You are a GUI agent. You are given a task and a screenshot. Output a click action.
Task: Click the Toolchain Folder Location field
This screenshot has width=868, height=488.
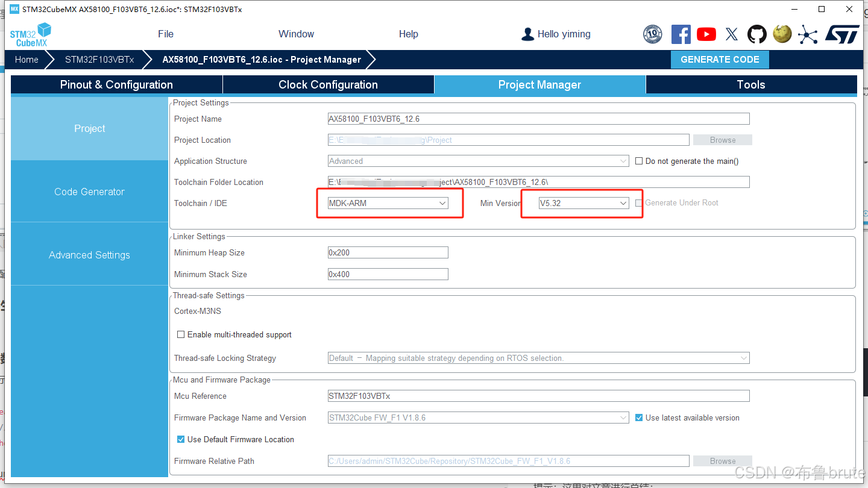539,182
